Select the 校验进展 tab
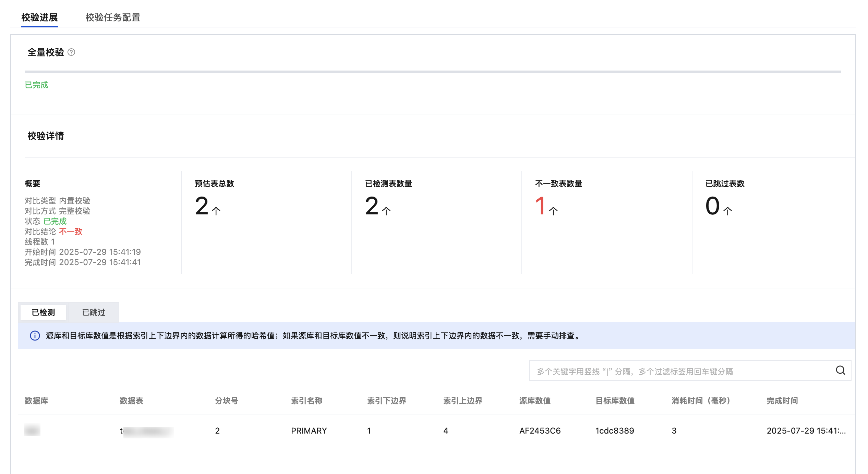The image size is (868, 474). [39, 17]
